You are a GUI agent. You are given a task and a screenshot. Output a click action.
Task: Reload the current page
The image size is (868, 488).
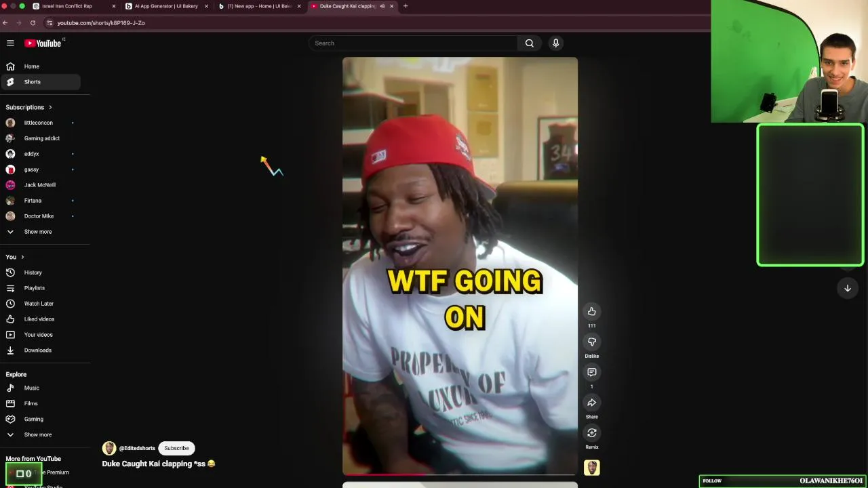coord(33,22)
